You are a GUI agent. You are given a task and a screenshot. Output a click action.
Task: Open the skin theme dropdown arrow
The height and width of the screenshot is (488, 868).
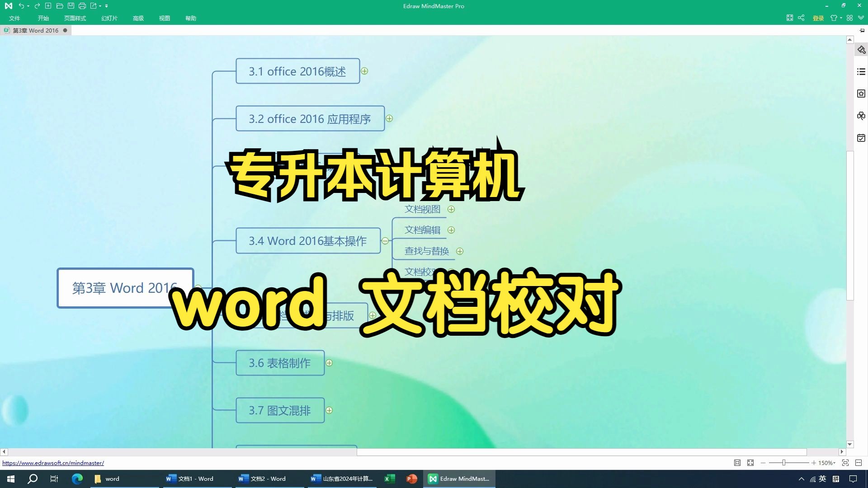click(841, 18)
